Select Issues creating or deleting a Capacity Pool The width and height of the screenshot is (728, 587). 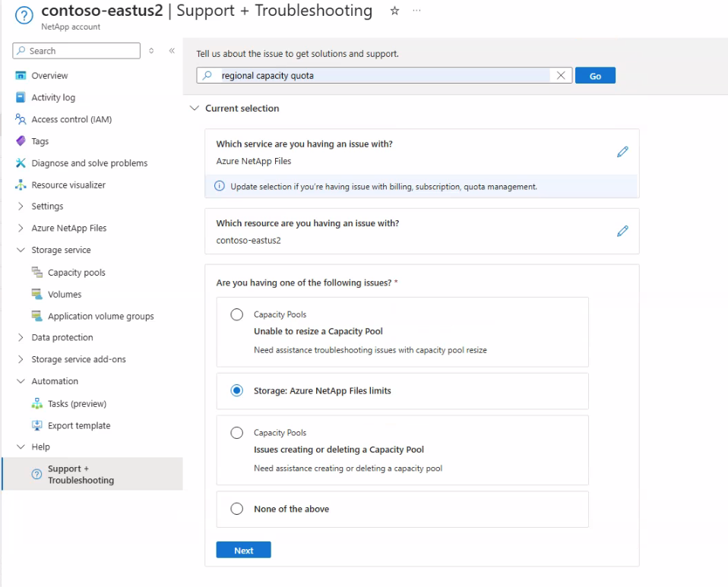click(237, 433)
